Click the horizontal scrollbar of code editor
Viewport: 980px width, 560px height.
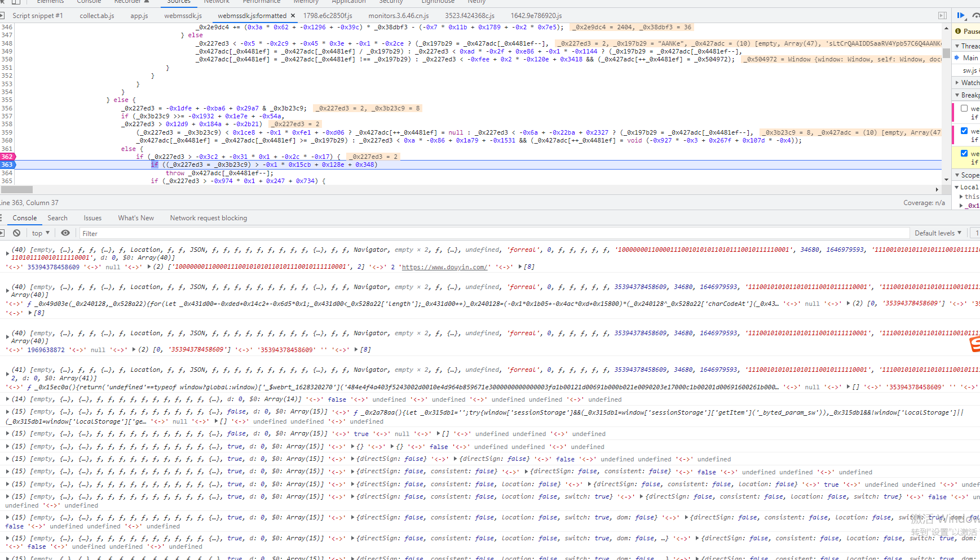17,190
